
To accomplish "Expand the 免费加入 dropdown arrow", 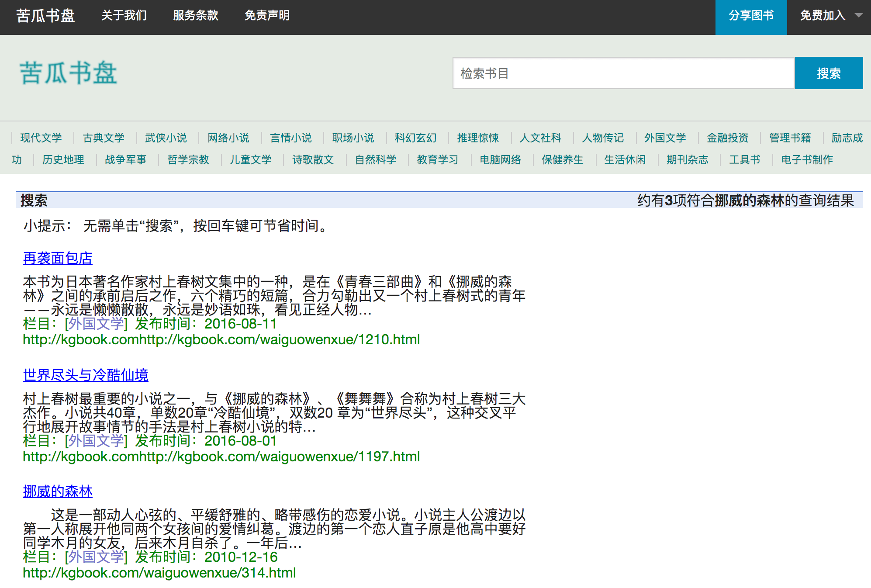I will click(858, 15).
